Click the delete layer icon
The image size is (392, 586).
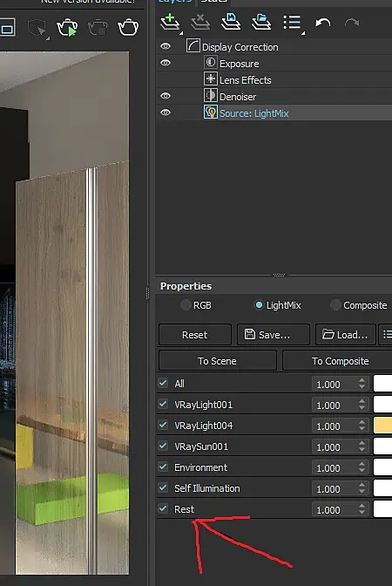pyautogui.click(x=200, y=23)
